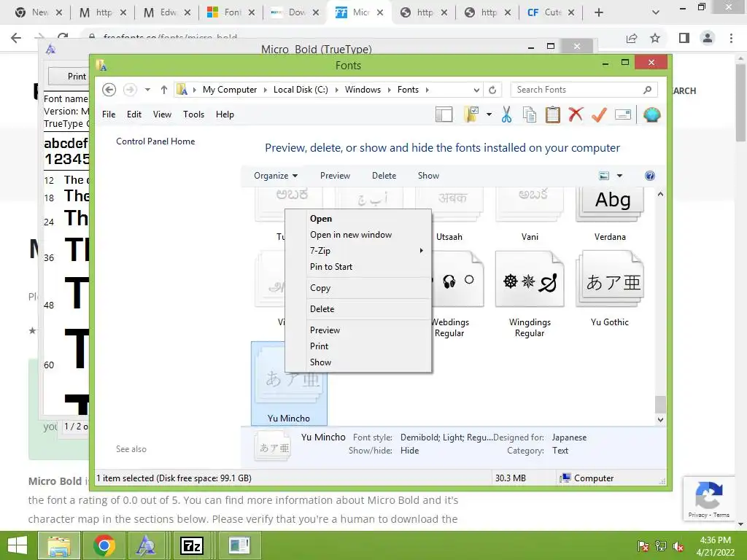Select Preview in the context menu
Image resolution: width=747 pixels, height=560 pixels.
pyautogui.click(x=358, y=330)
